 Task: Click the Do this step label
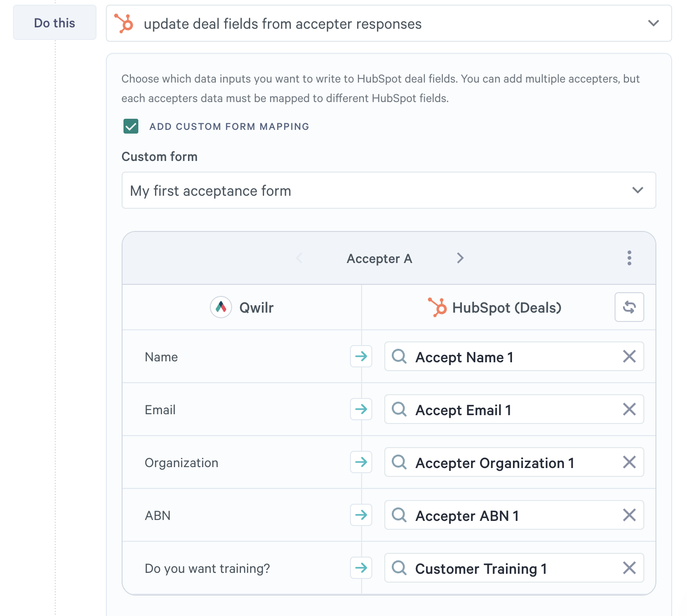pyautogui.click(x=55, y=23)
